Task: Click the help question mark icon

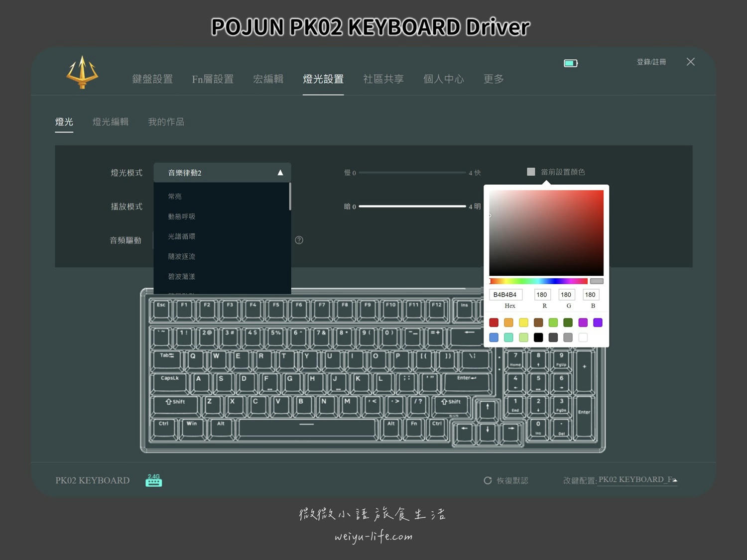Action: pos(299,240)
